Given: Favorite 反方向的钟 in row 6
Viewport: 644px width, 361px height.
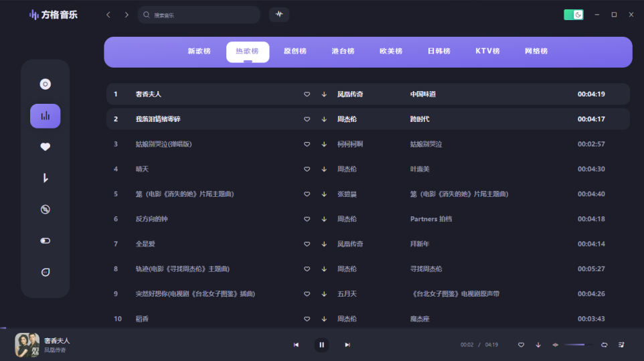Looking at the screenshot, I should [x=307, y=219].
